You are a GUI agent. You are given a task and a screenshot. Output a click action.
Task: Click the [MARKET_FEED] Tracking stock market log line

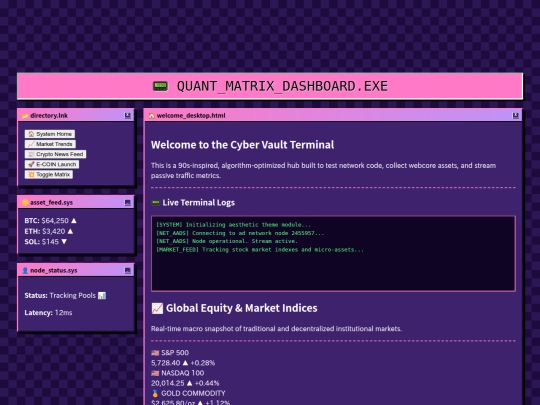click(260, 250)
